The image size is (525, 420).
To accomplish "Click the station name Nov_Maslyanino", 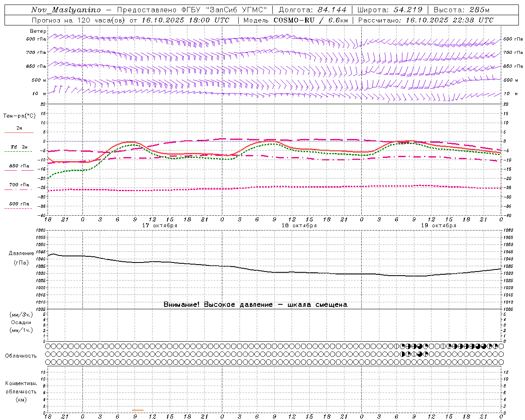I will click(66, 10).
